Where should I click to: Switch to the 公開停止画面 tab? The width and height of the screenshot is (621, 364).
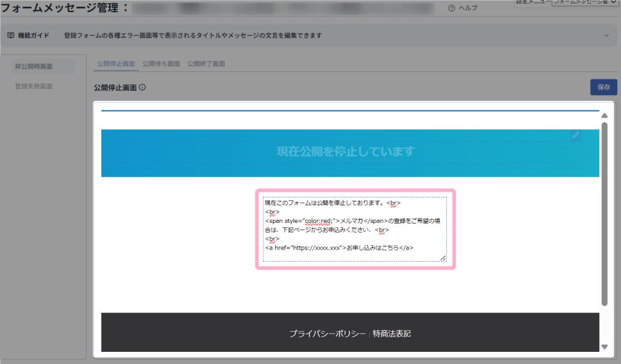pyautogui.click(x=116, y=64)
